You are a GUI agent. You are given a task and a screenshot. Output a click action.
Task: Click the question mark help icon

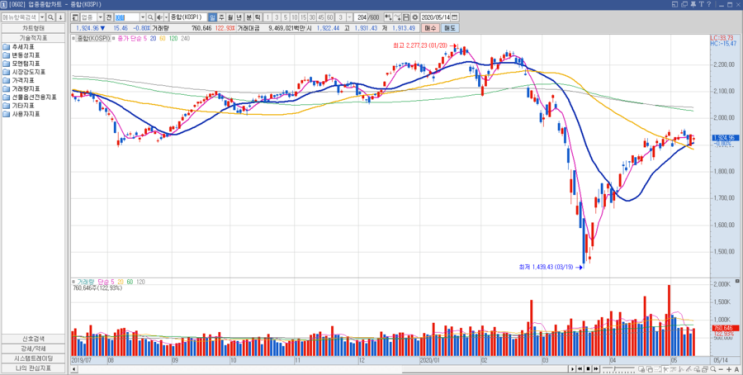click(709, 4)
